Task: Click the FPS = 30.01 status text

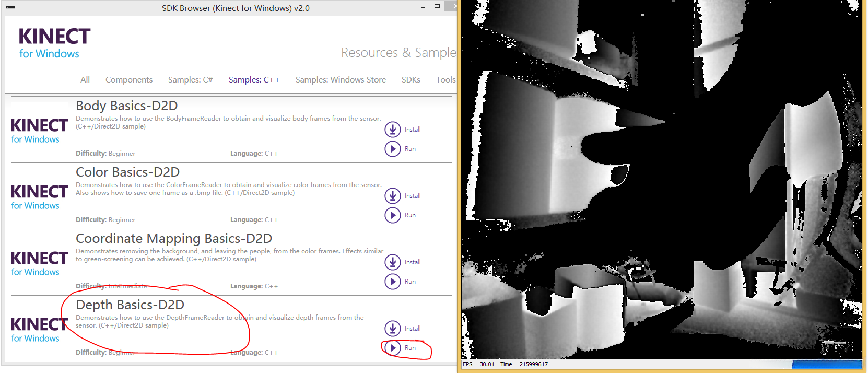Action: (478, 365)
